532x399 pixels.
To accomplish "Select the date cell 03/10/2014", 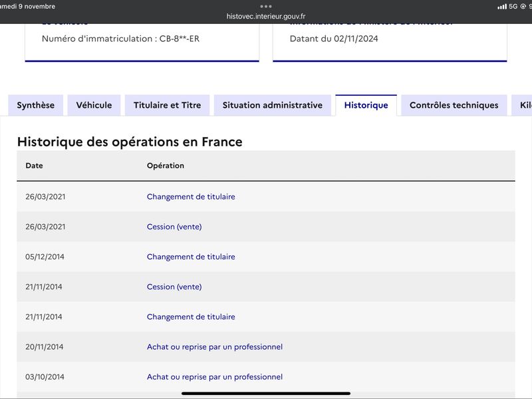I will click(45, 377).
